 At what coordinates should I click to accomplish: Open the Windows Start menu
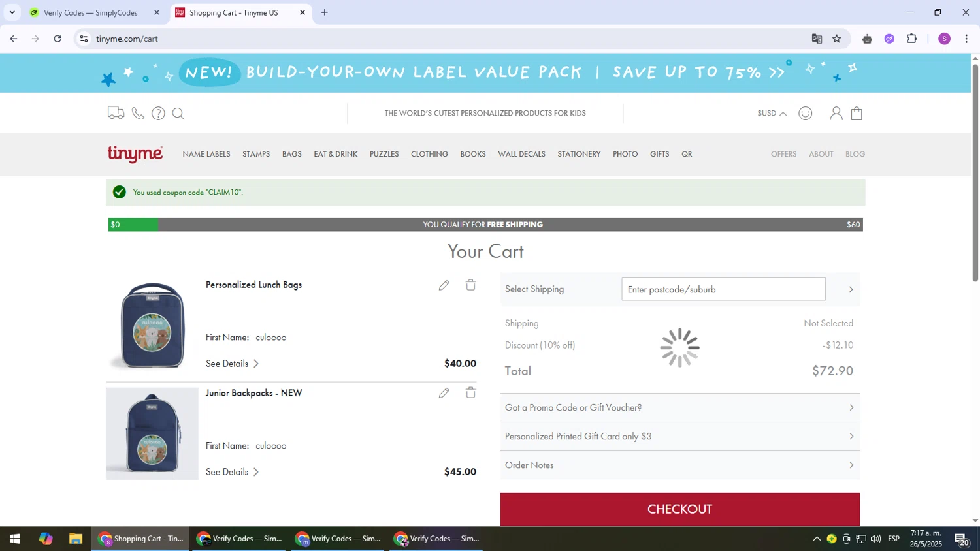pyautogui.click(x=14, y=539)
